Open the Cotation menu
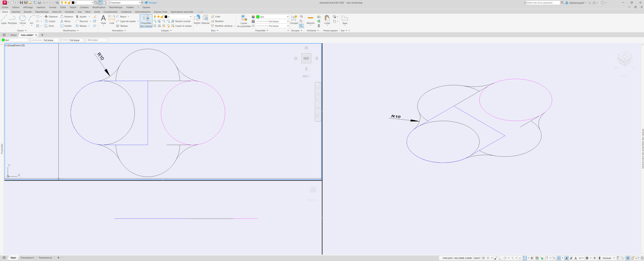The image size is (644, 261). point(84,7)
